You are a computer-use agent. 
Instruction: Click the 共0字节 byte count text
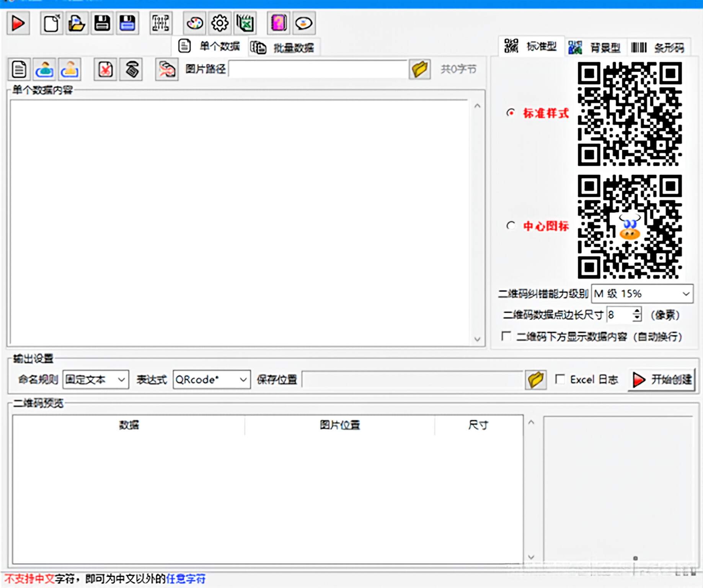[458, 69]
